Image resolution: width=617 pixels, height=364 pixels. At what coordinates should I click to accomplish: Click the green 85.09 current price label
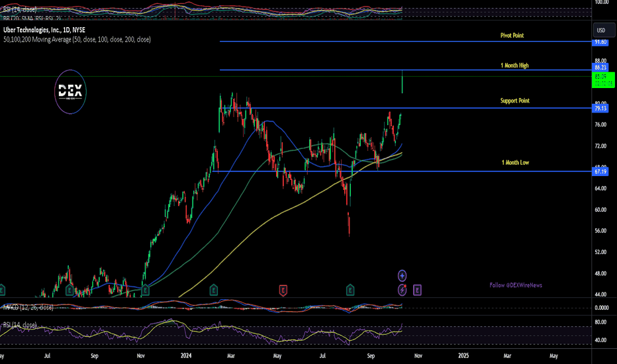(603, 80)
